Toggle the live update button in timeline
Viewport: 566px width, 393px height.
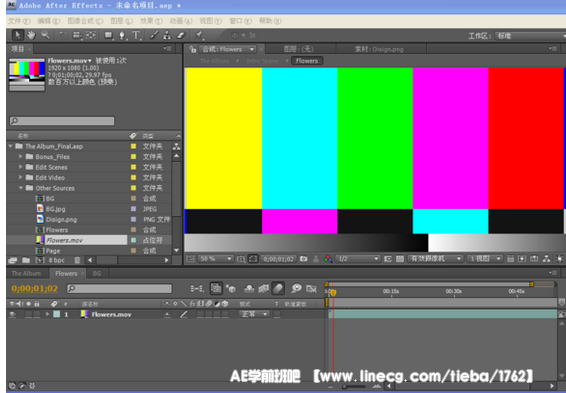216,288
